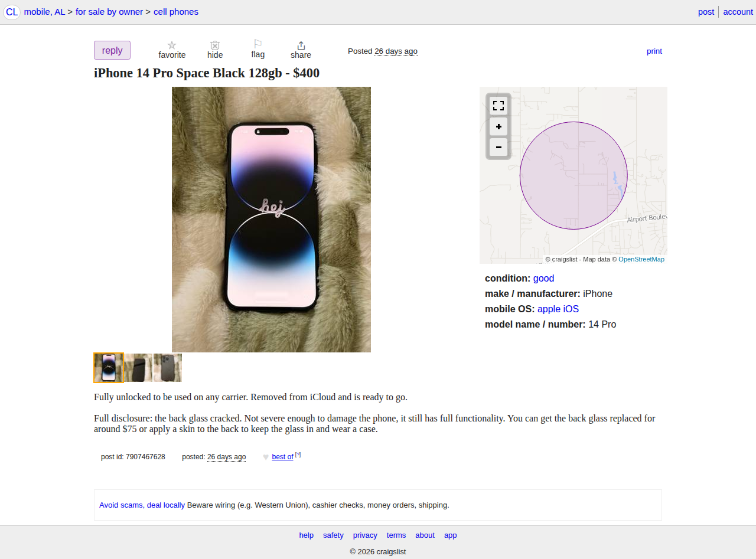Zoom in on the map
This screenshot has width=756, height=559.
498,126
